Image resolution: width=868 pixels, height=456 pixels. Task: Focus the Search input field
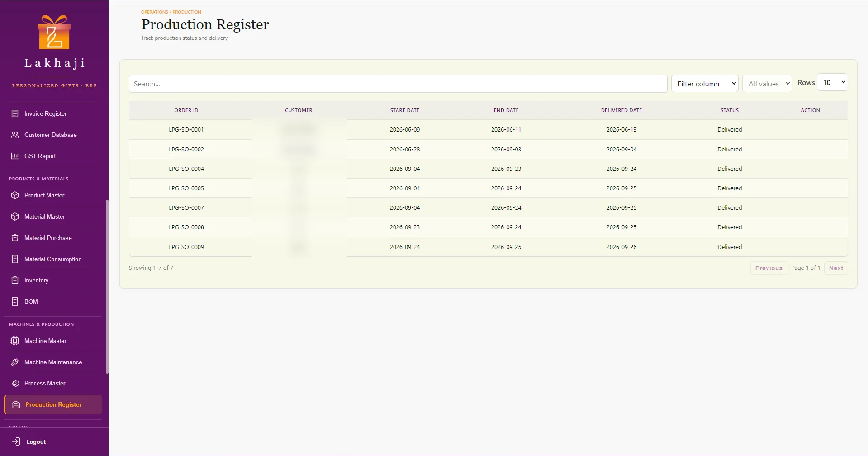click(398, 84)
